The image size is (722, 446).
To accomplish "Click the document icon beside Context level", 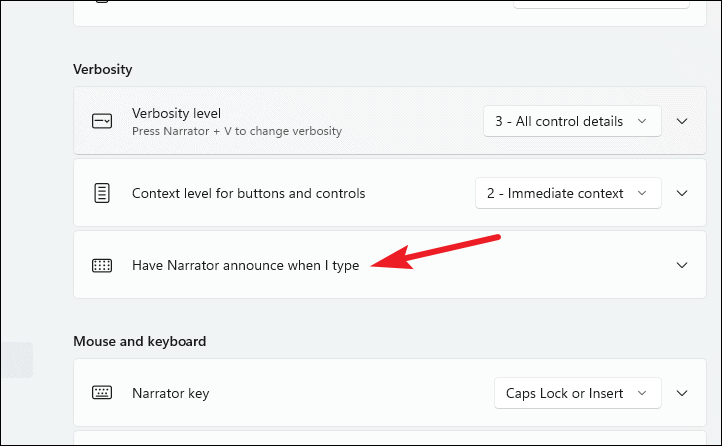I will (102, 193).
